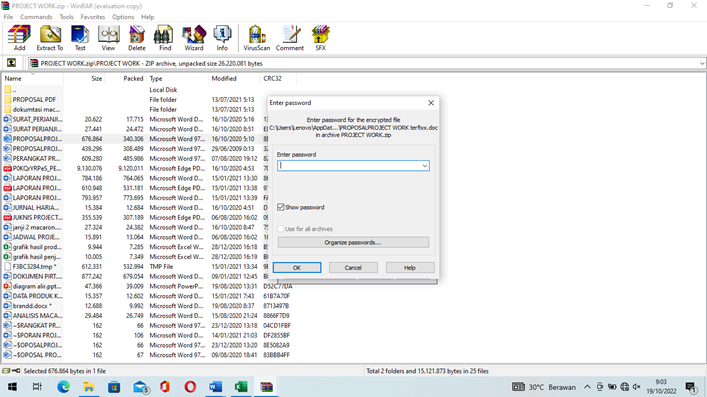Open File Explorer from taskbar

click(88, 387)
